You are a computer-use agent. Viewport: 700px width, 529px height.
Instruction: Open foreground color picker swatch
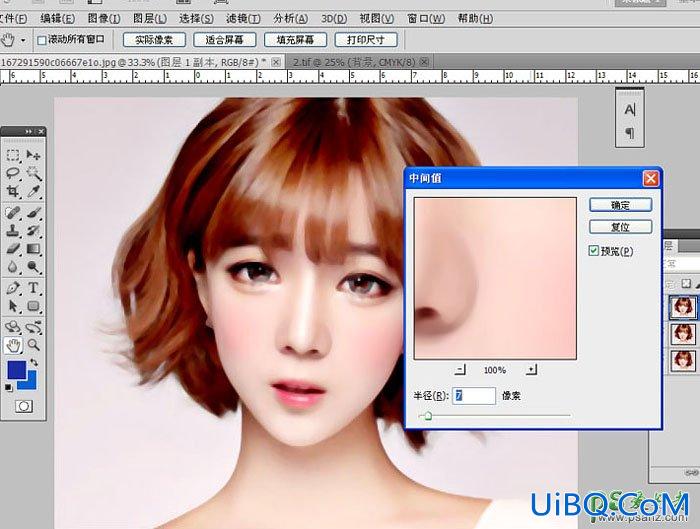click(x=16, y=369)
